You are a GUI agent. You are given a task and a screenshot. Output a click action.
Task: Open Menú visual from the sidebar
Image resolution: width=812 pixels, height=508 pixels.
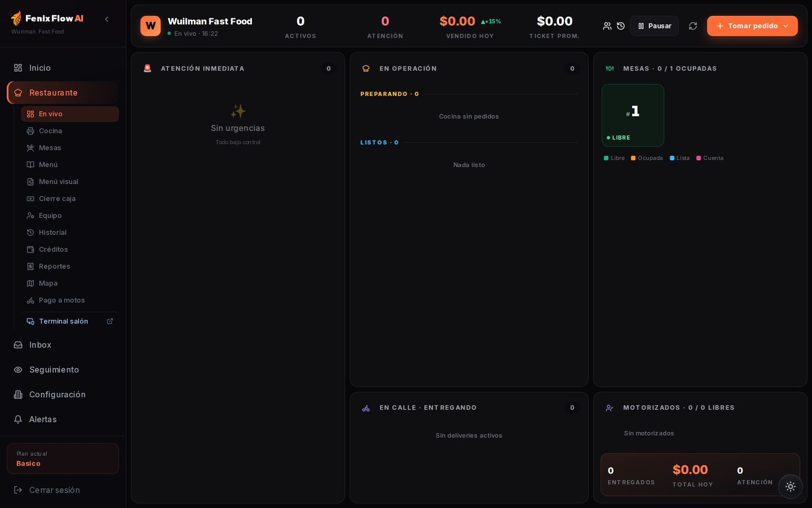click(70, 182)
